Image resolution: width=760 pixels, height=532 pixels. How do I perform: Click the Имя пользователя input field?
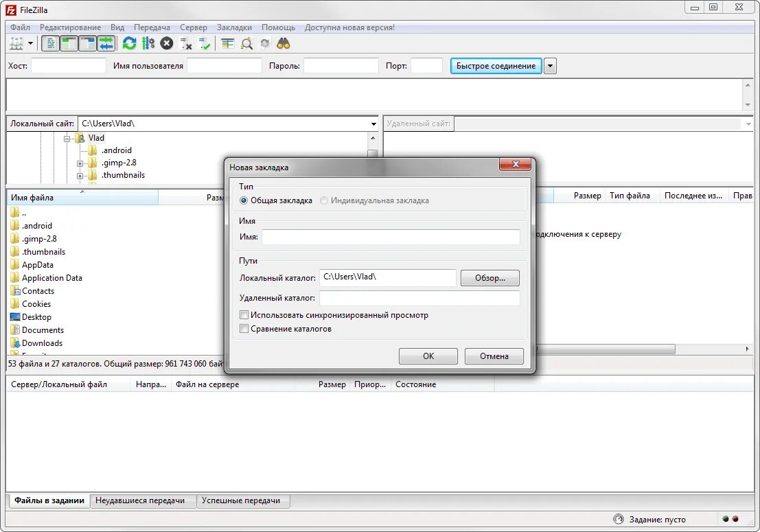[x=224, y=66]
